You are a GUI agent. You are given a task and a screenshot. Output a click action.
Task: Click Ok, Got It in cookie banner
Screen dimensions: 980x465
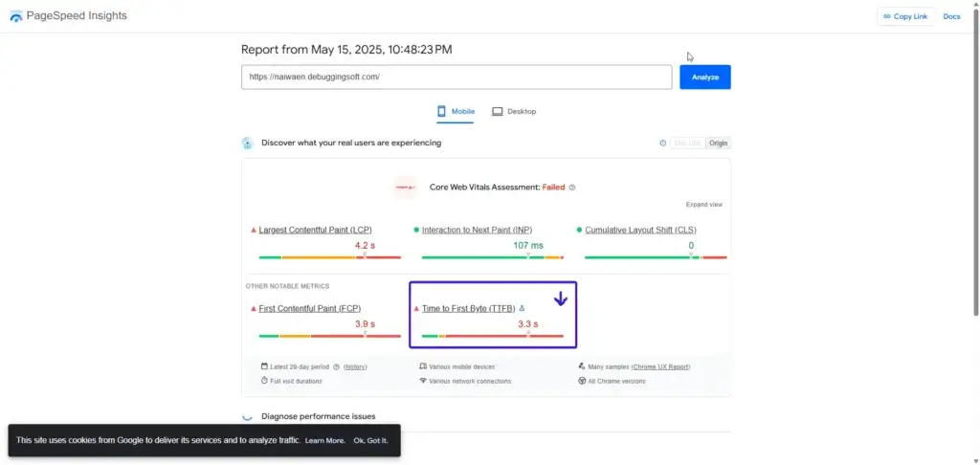click(370, 441)
